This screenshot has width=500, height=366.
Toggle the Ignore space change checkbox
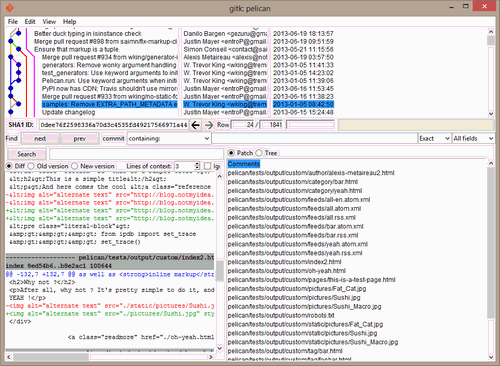[x=207, y=166]
